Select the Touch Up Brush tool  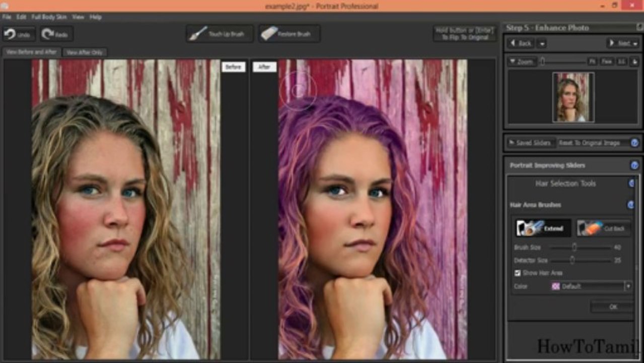220,34
